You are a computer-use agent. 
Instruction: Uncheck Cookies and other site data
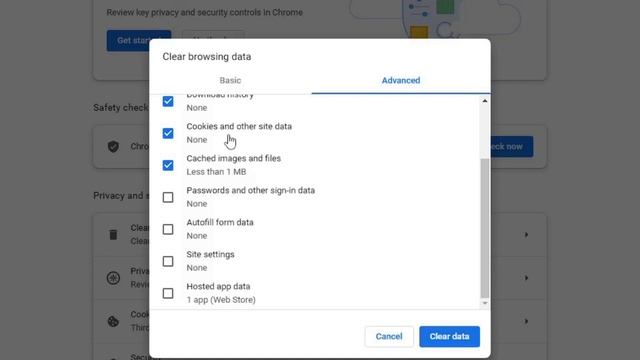click(168, 133)
